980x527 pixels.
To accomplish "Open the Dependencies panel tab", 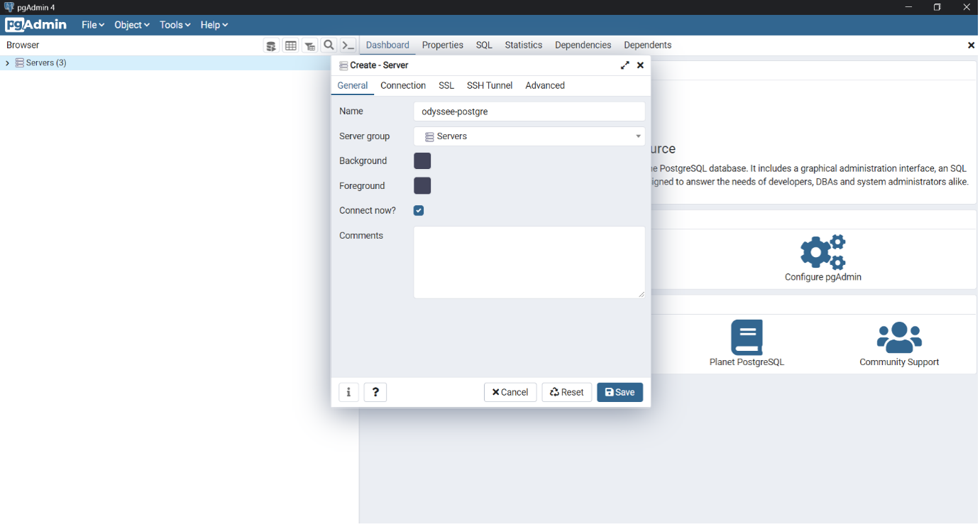I will pyautogui.click(x=583, y=45).
